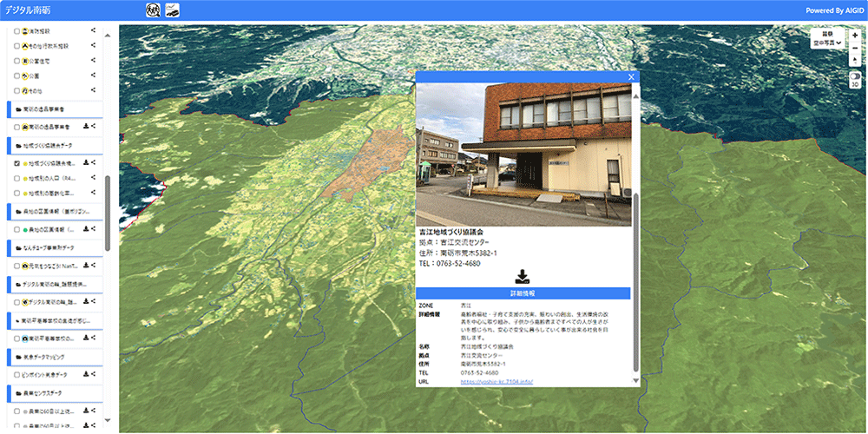Click the popup scrollbar down arrow
The height and width of the screenshot is (434, 868).
(636, 380)
